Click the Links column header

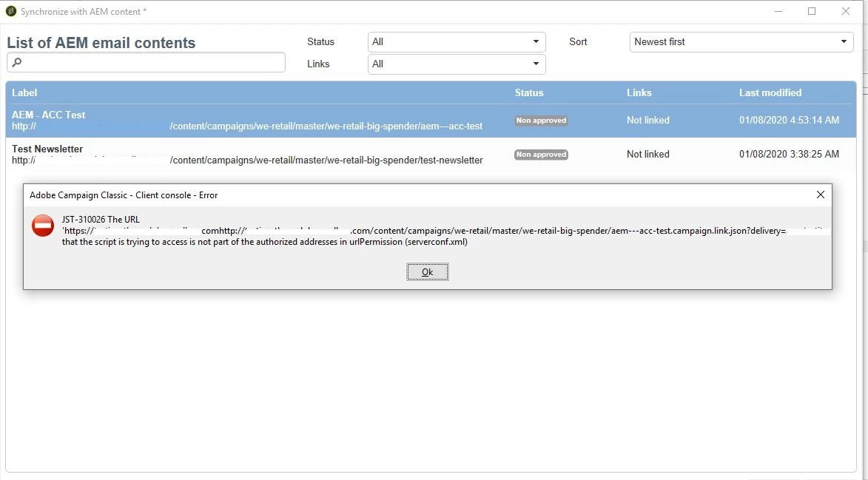point(639,93)
